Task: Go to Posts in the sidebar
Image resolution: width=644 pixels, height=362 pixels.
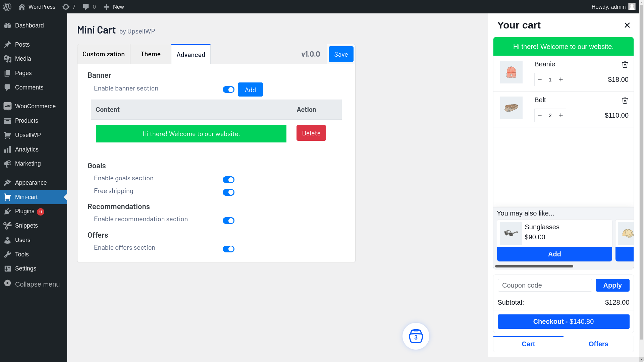Action: coord(34,45)
